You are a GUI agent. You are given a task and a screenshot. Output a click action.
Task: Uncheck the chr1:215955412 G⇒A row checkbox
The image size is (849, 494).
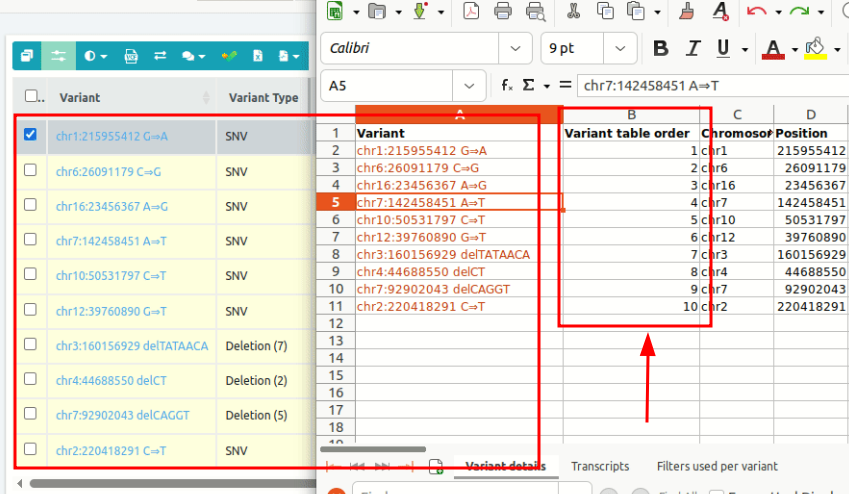[x=30, y=135]
